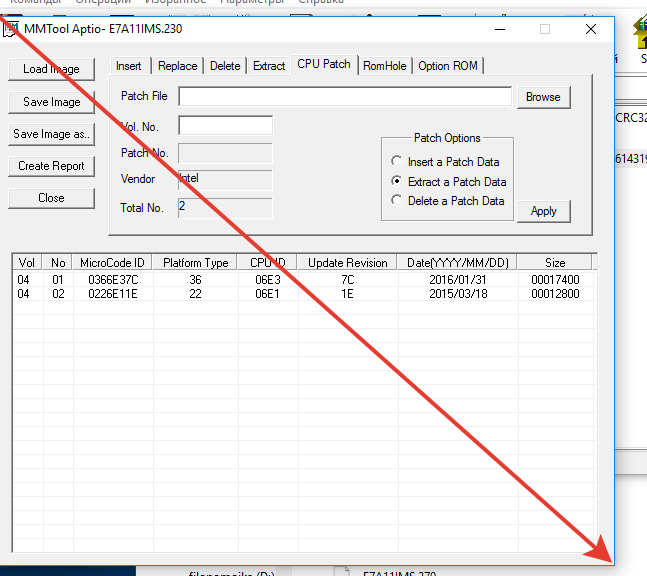Click the MMTool app icon in title bar
647x576 pixels.
(11, 29)
